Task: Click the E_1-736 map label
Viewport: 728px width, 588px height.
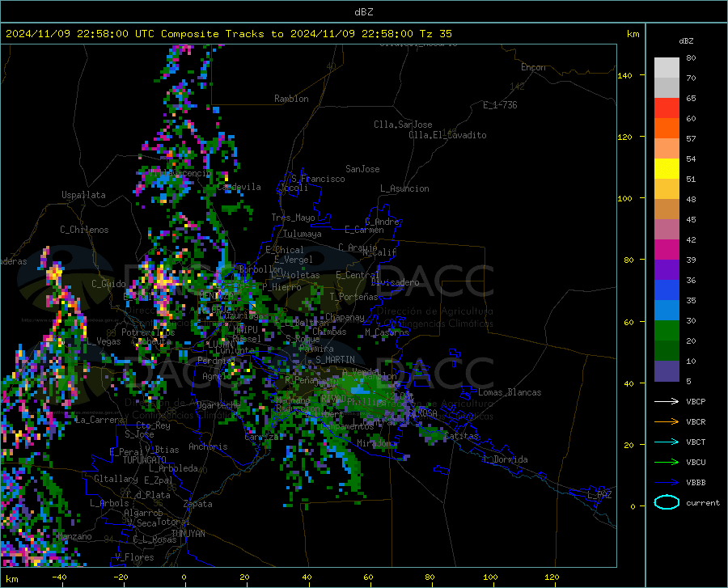Action: [x=500, y=105]
